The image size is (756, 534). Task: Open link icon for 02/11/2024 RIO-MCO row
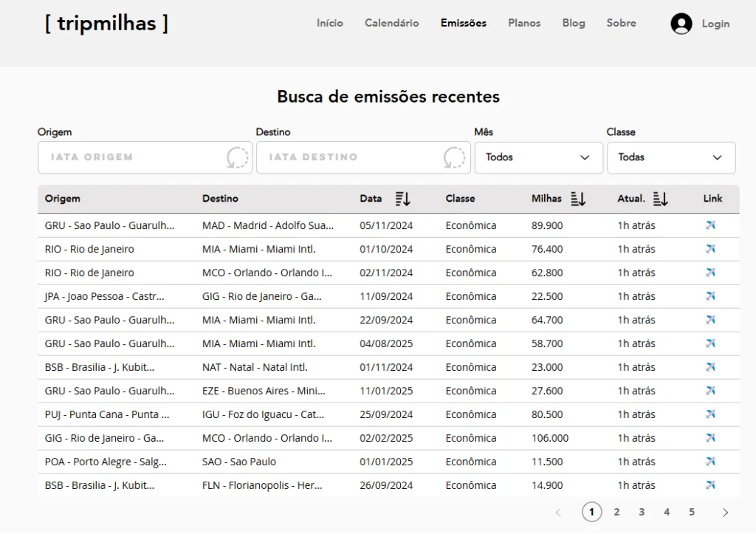(x=710, y=273)
